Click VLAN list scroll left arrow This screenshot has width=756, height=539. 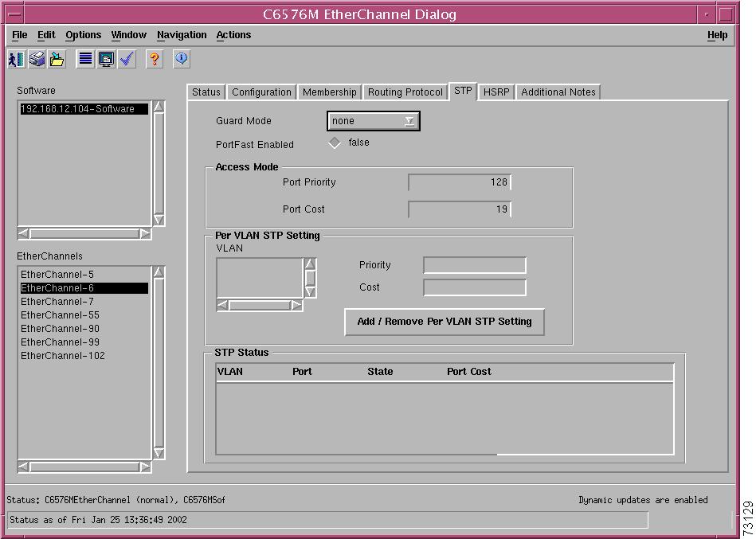click(223, 306)
